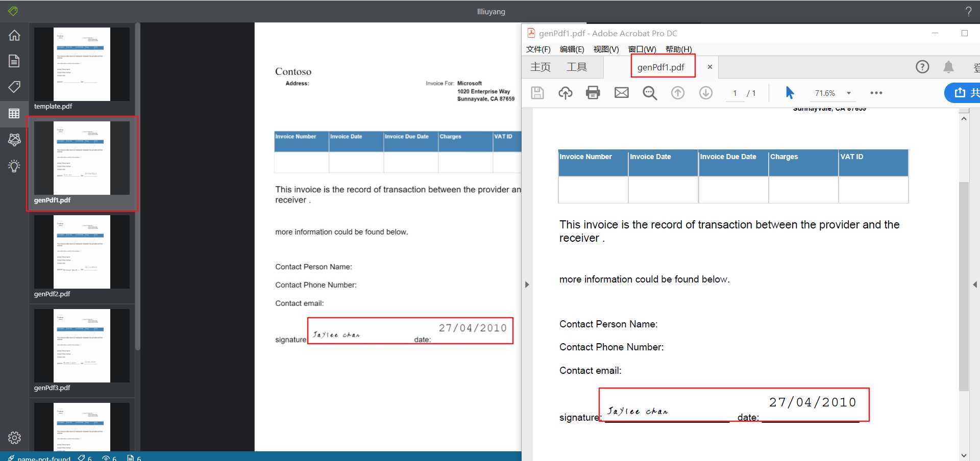Send PDF by email envelope icon
Image resolution: width=980 pixels, height=461 pixels.
click(x=621, y=93)
